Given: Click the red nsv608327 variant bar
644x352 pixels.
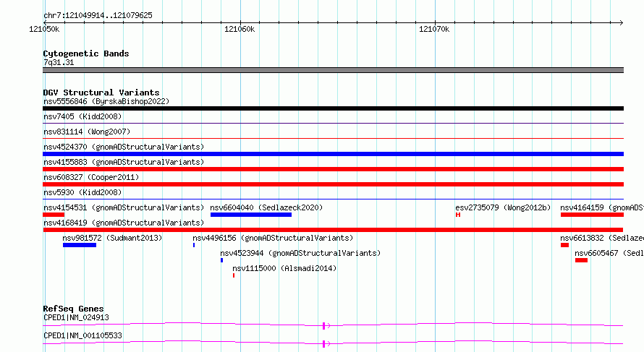Looking at the screenshot, I should coord(333,184).
